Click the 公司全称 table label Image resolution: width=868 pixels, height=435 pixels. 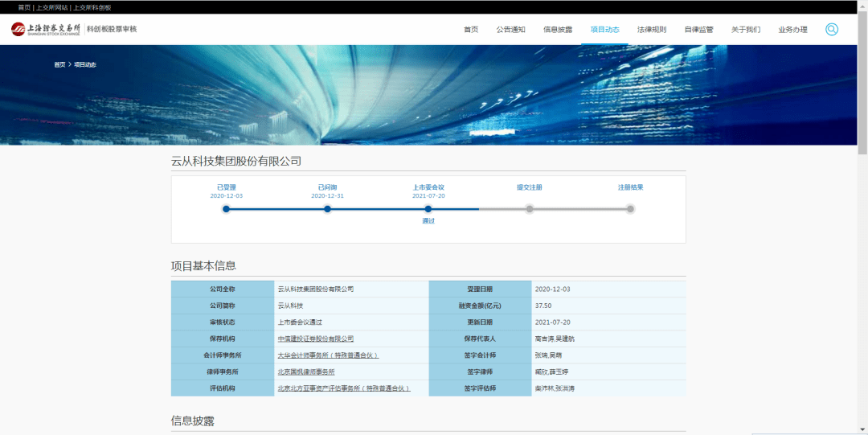point(223,289)
